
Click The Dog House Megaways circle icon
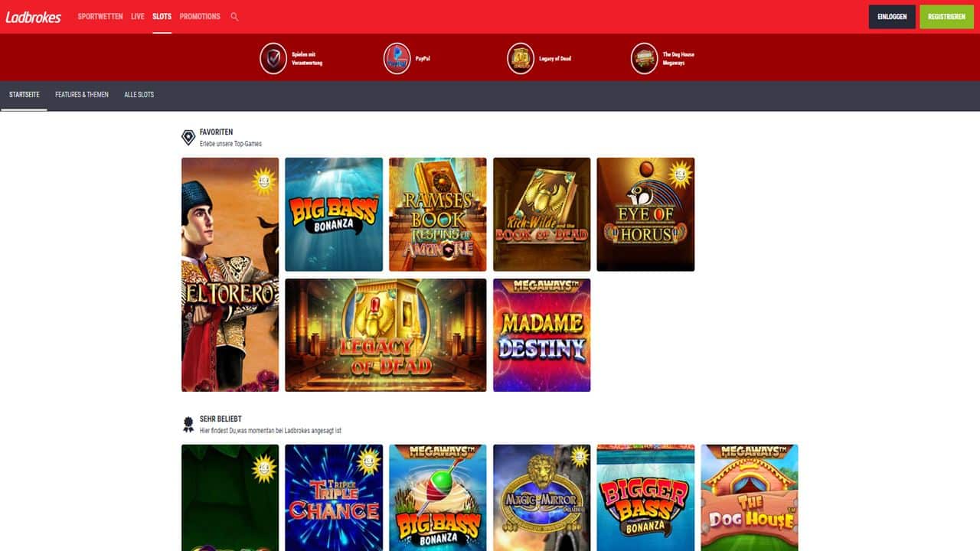(645, 59)
